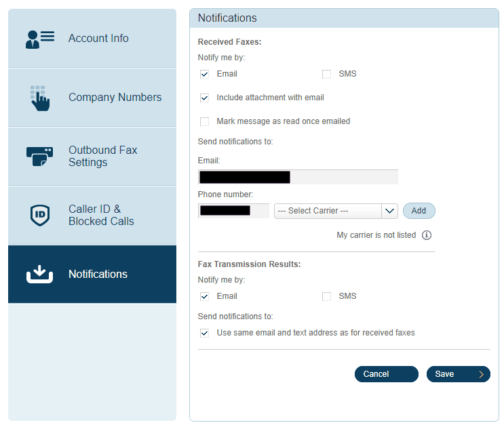Go to Company Numbers settings

coord(92,98)
